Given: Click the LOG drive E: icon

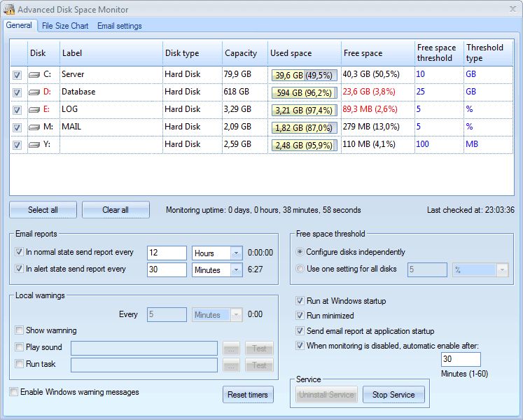Looking at the screenshot, I should (35, 109).
